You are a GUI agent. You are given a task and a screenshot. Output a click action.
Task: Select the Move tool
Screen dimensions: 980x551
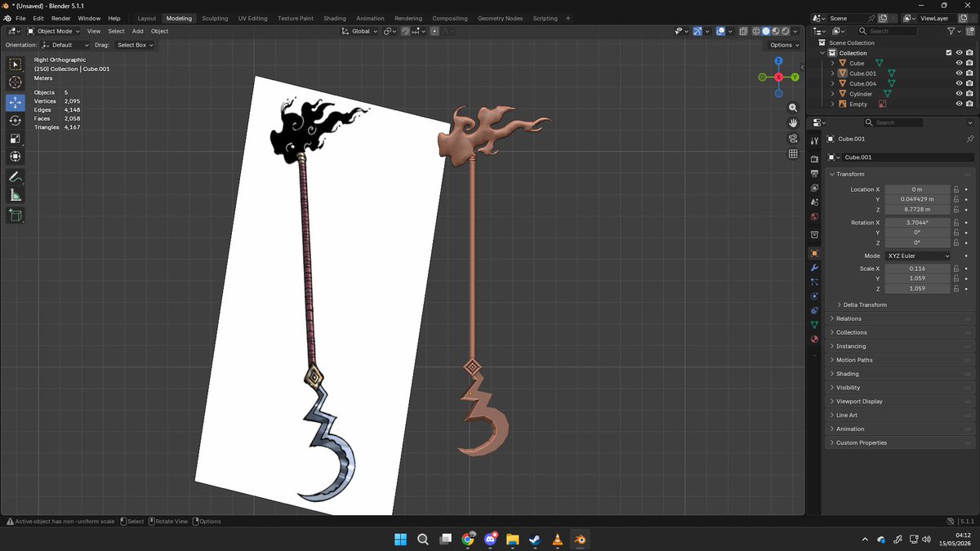click(x=15, y=103)
